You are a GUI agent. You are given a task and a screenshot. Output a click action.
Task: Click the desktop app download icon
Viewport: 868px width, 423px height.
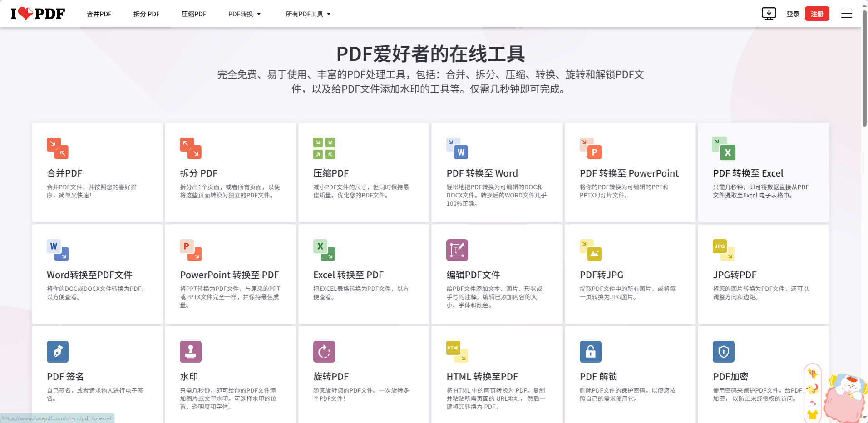click(x=769, y=14)
